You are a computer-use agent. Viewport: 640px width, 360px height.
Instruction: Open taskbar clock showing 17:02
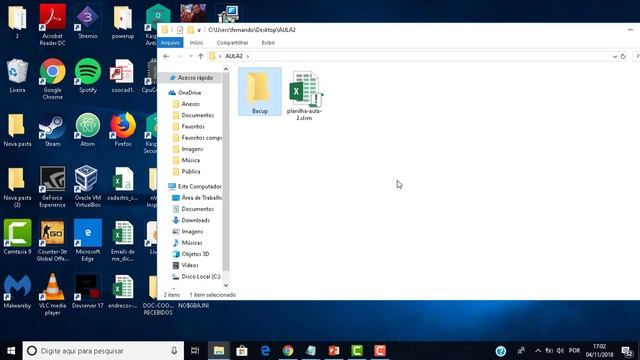click(600, 351)
